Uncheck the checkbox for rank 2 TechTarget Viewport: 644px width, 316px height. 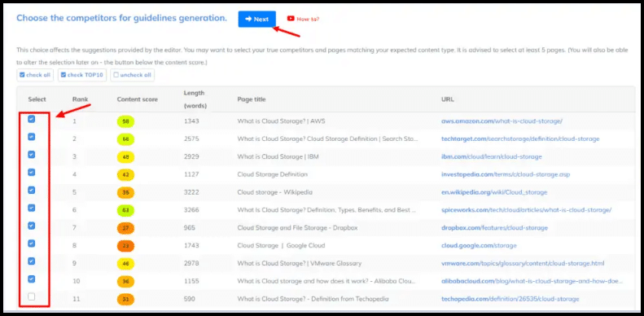31,137
